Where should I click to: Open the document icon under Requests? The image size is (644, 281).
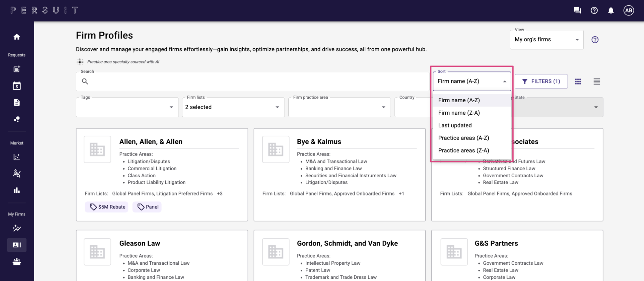coord(17,103)
